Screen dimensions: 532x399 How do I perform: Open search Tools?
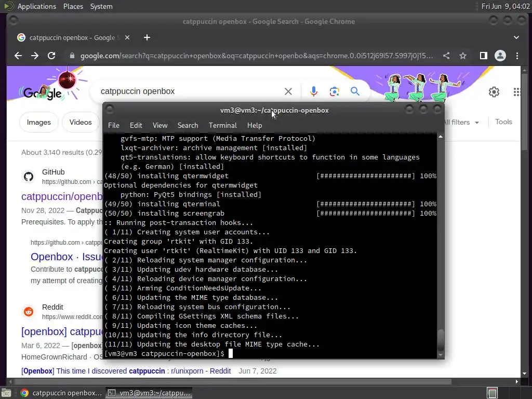(x=503, y=122)
